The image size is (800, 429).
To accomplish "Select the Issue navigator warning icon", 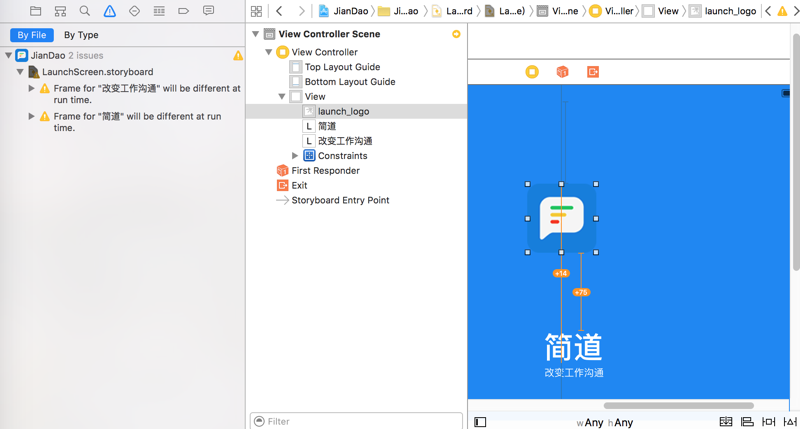I will point(109,11).
